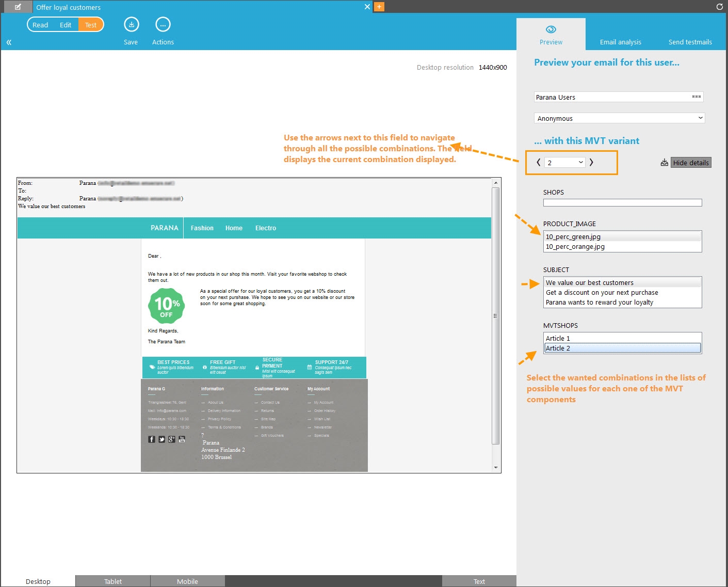Click the Preview eye icon
The image size is (728, 587).
point(551,29)
